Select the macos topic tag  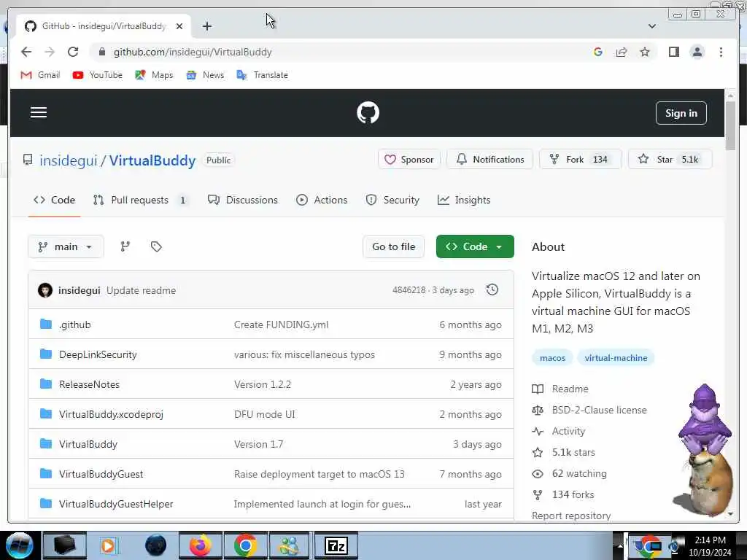coord(553,357)
